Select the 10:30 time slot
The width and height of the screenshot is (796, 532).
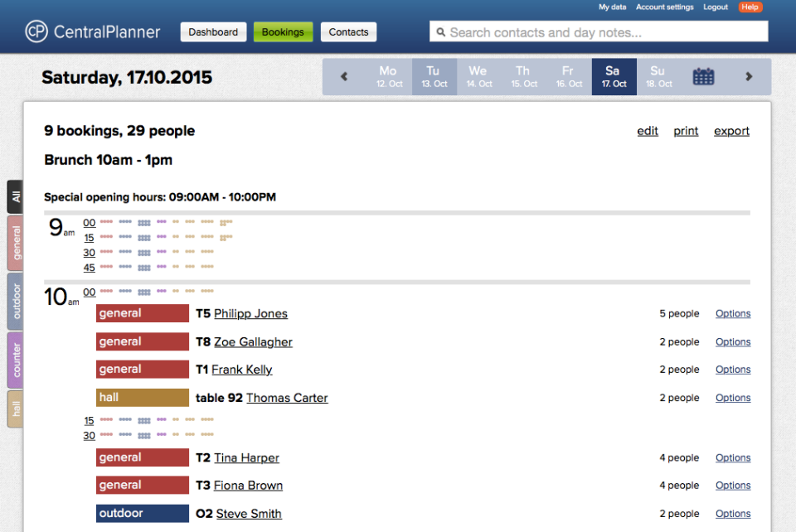(90, 435)
